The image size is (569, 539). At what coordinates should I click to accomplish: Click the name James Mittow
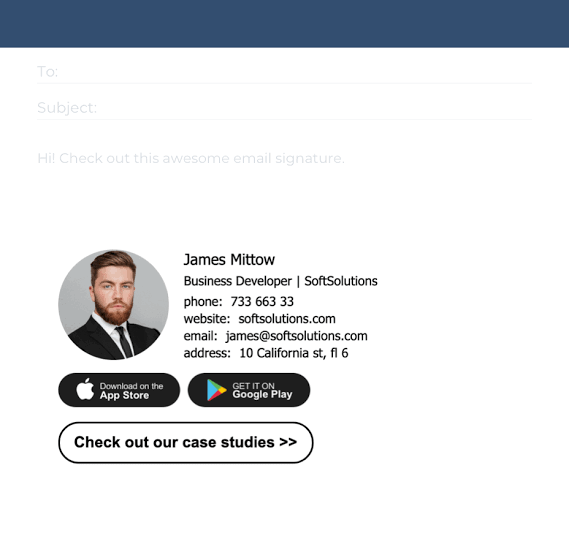(x=229, y=260)
